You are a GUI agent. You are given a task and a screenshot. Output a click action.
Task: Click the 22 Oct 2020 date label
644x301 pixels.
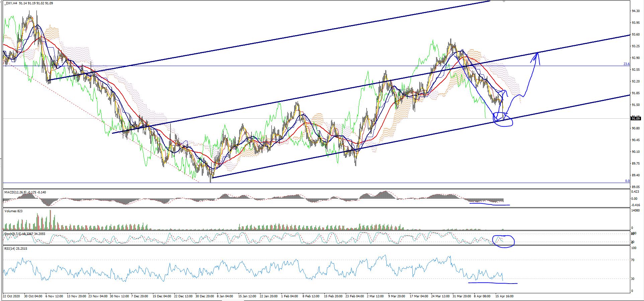tap(11, 297)
